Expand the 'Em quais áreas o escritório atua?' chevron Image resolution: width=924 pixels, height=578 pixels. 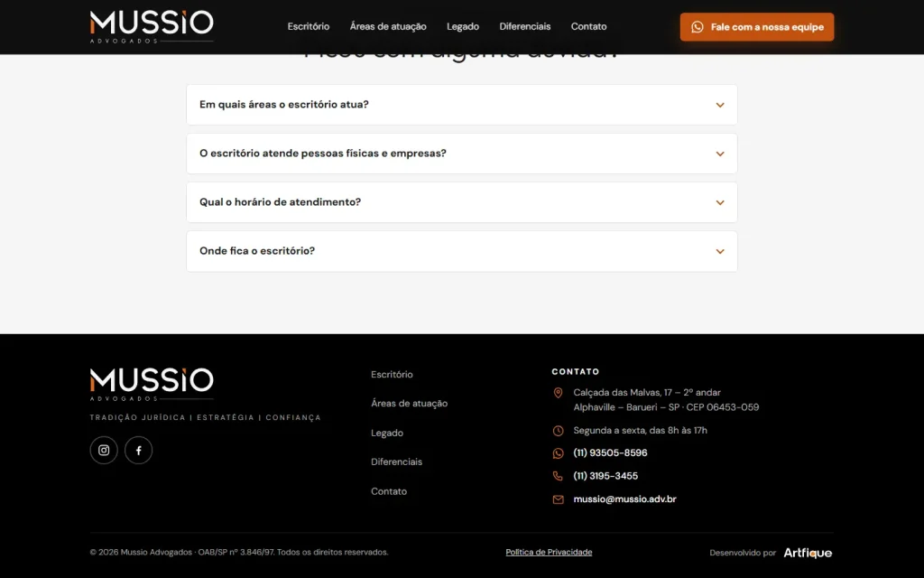[x=720, y=105]
